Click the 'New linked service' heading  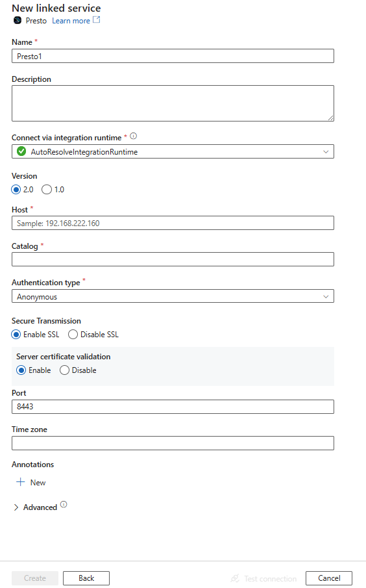coord(56,8)
